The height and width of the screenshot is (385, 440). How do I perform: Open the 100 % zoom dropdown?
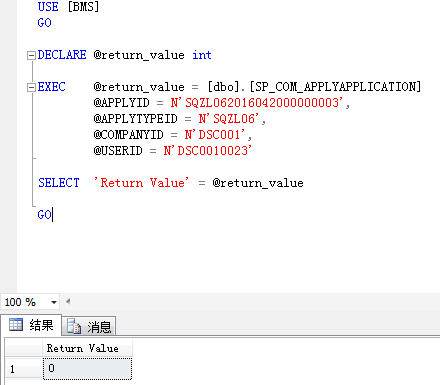click(54, 302)
